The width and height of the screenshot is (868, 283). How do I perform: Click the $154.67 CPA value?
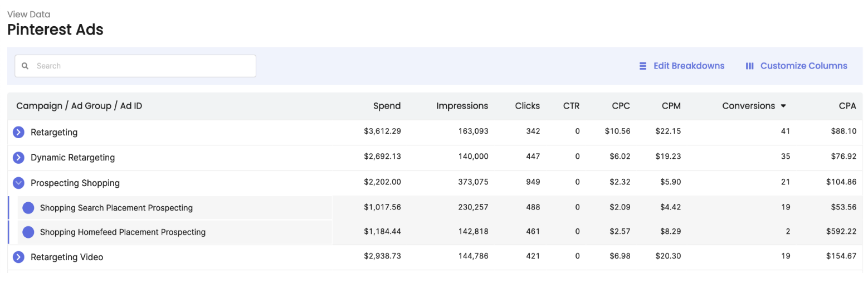[x=841, y=256]
